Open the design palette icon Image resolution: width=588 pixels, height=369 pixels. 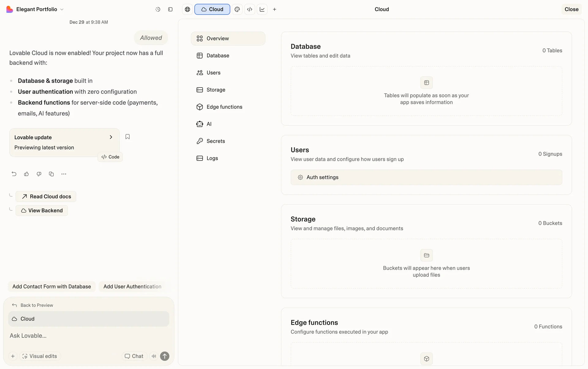237,9
